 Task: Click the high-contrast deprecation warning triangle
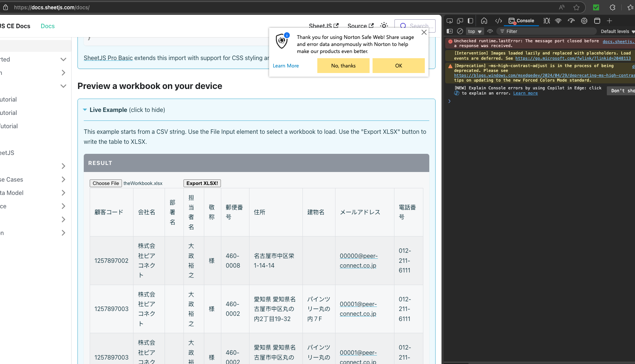[x=450, y=66]
